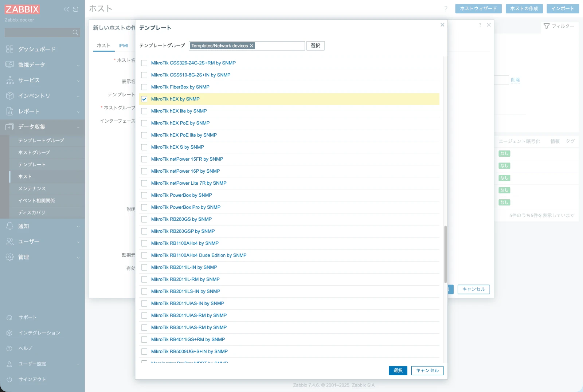Image resolution: width=583 pixels, height=392 pixels.
Task: Expand the 監視データ menu chevron
Action: click(x=78, y=65)
